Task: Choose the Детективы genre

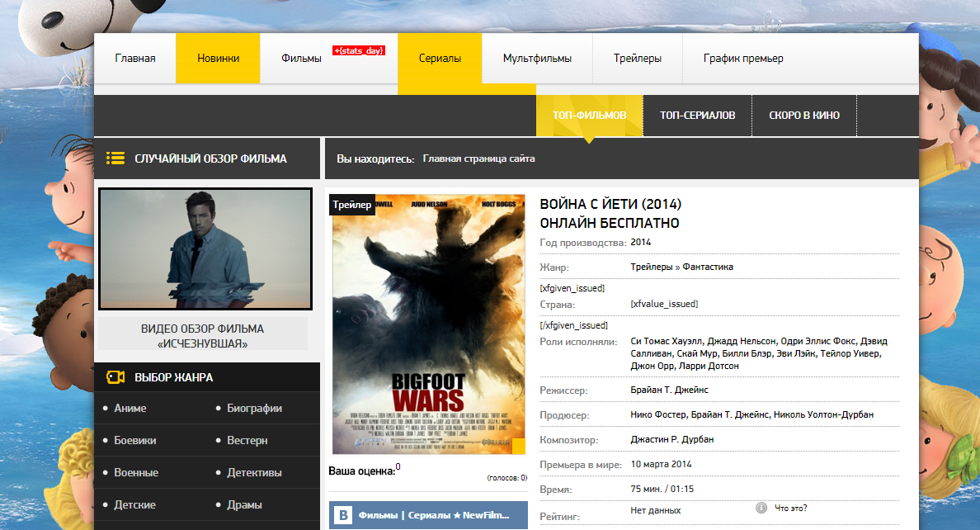Action: (254, 472)
